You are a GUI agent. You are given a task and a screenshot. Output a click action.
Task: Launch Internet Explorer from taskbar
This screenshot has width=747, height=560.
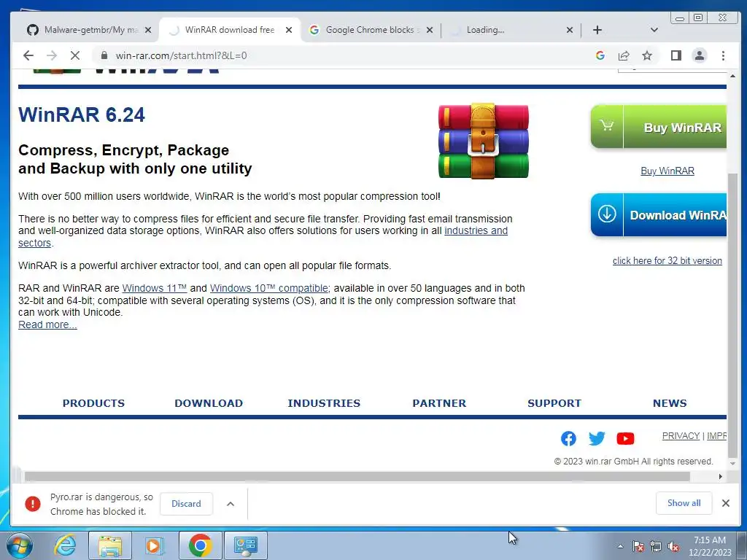(x=65, y=545)
